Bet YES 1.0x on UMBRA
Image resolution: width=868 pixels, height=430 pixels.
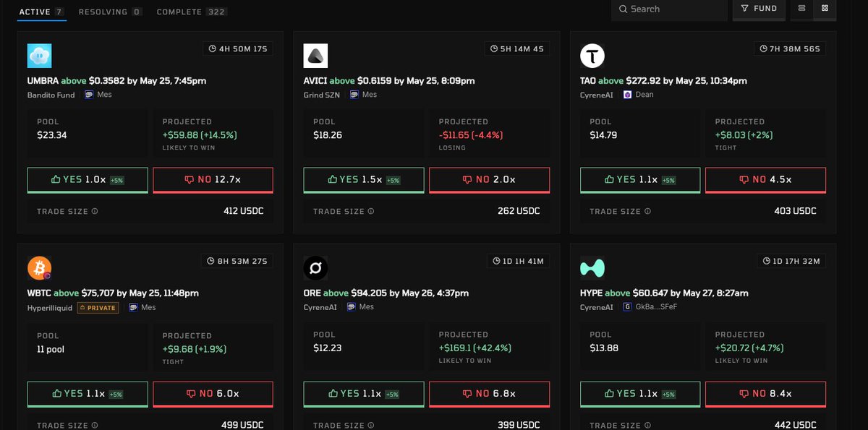click(88, 180)
